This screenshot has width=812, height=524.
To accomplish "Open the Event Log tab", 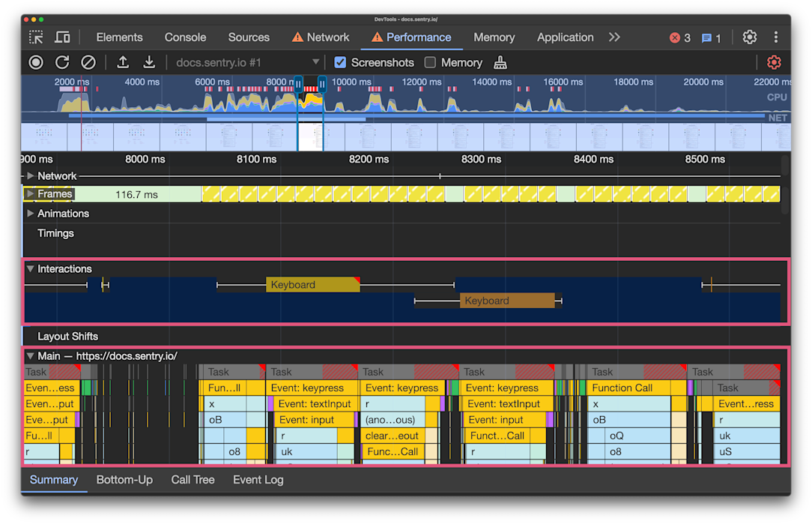I will point(258,480).
